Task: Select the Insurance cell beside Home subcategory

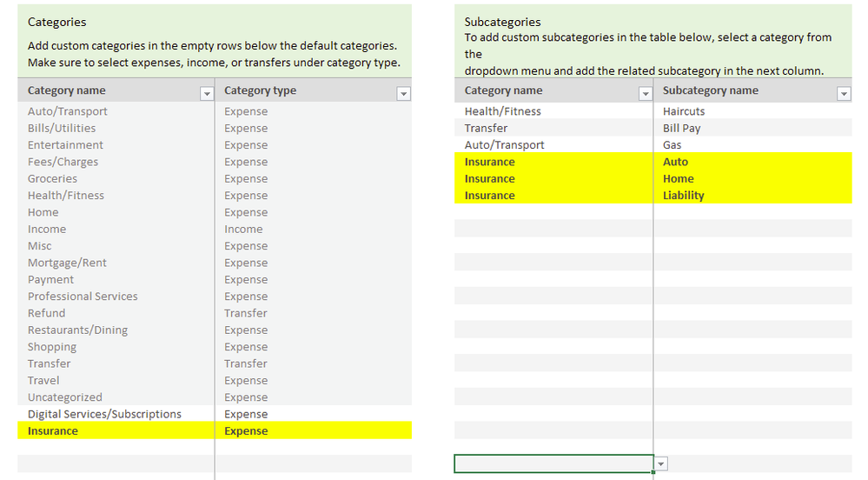Action: 553,178
